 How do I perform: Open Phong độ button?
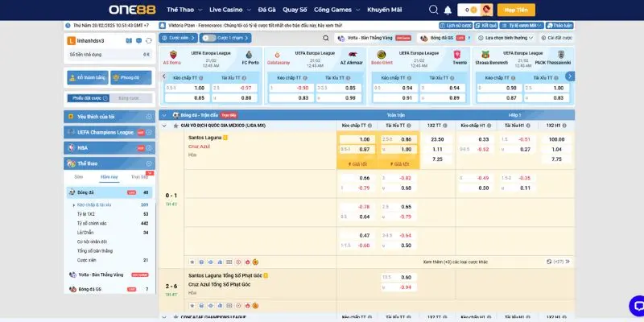131,77
